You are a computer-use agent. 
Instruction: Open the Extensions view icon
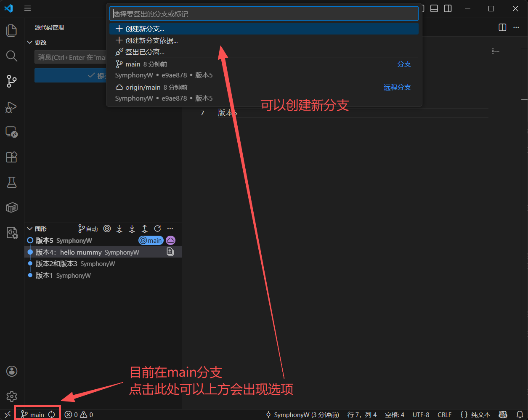click(12, 157)
